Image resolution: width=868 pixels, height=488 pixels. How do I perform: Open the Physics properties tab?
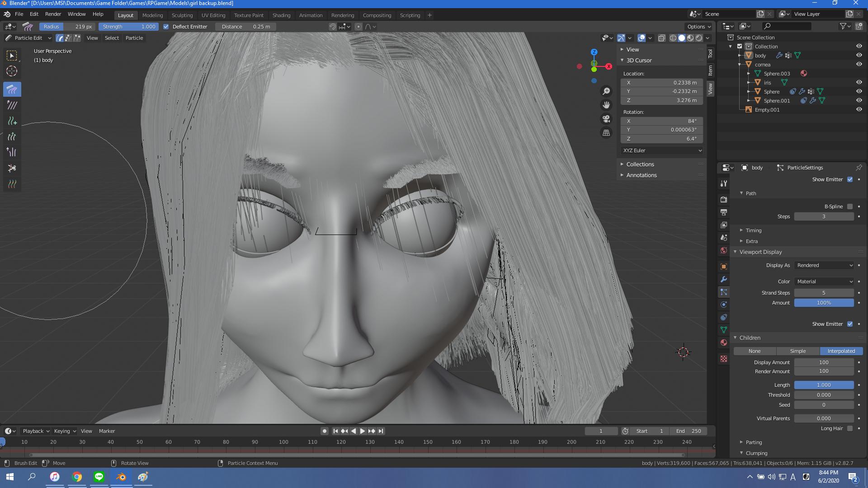[x=724, y=305]
